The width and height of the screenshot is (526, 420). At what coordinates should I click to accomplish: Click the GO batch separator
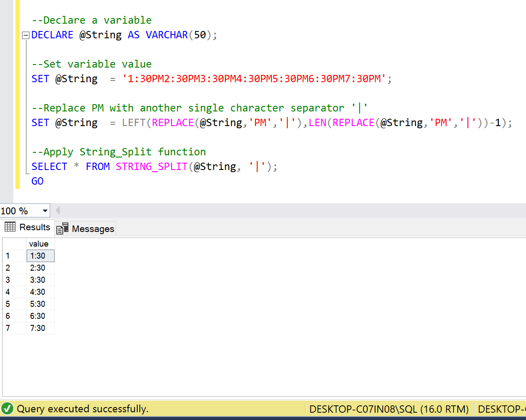tap(37, 181)
